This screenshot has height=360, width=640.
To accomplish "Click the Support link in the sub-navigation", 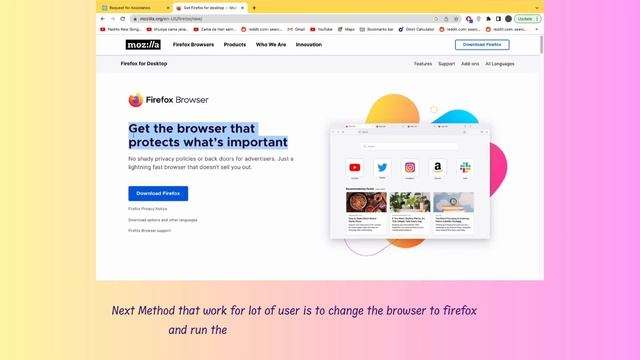I will (447, 64).
